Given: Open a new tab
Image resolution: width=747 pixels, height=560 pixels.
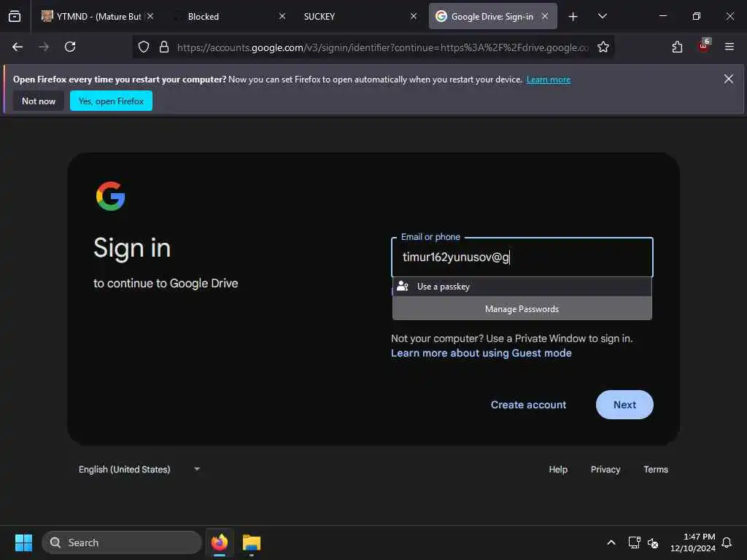Looking at the screenshot, I should click(573, 17).
